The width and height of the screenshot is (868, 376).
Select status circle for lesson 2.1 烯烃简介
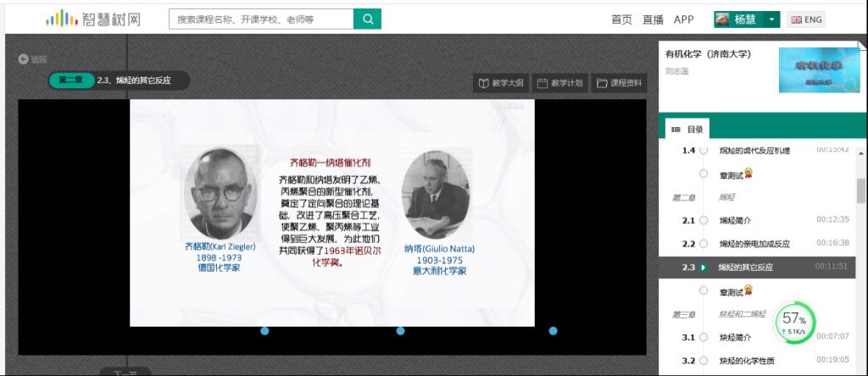point(704,220)
